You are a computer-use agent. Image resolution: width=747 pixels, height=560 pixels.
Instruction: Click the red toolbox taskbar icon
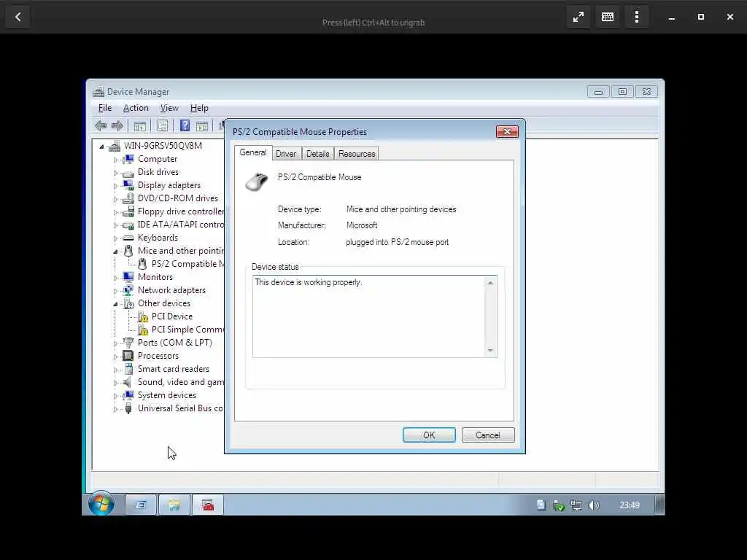208,505
